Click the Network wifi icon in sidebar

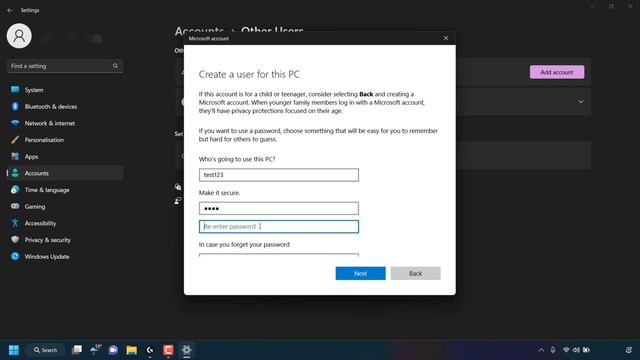(x=15, y=123)
